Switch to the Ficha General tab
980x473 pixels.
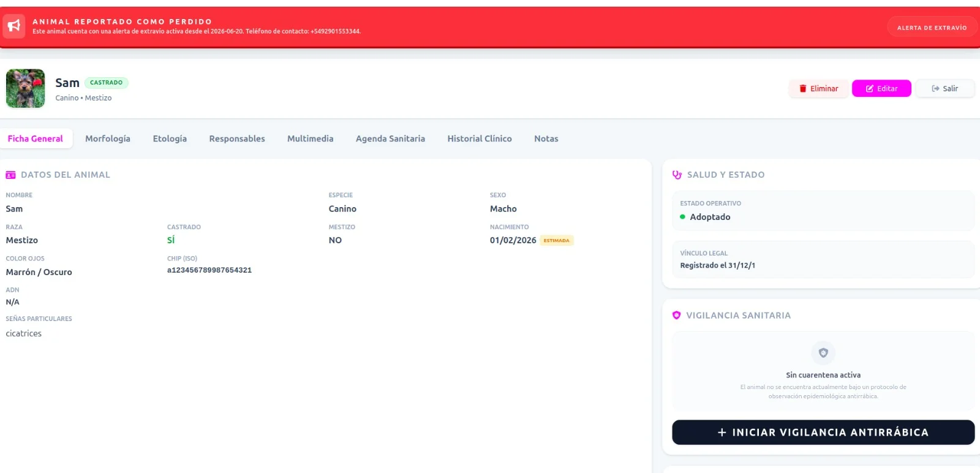point(36,138)
